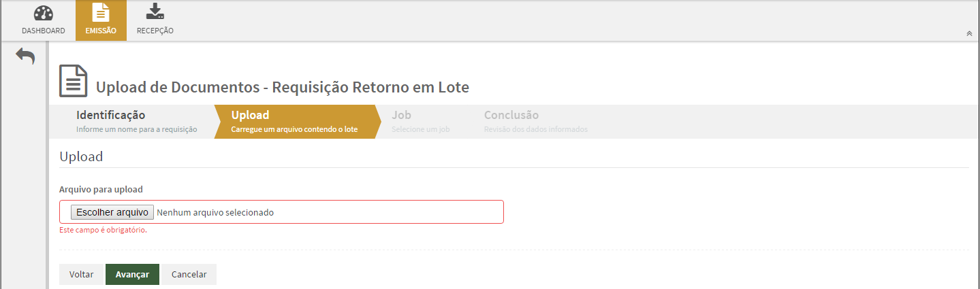Click the Recepção download tray icon
The width and height of the screenshot is (980, 289).
click(155, 12)
